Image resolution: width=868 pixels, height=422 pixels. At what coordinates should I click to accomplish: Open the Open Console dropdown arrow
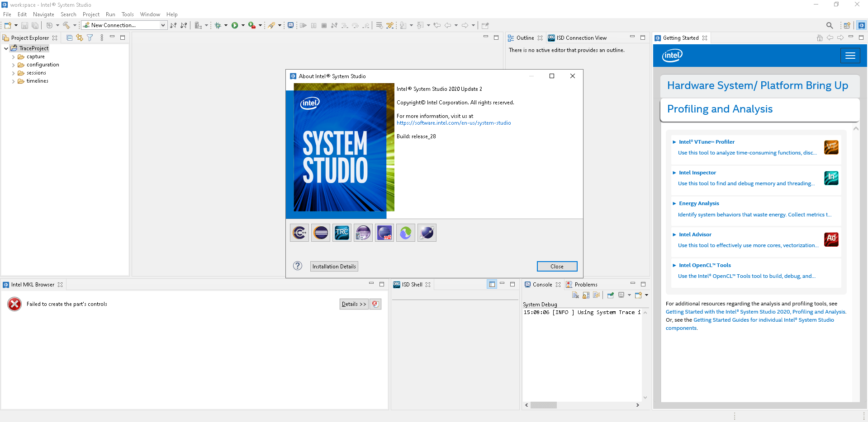[647, 295]
